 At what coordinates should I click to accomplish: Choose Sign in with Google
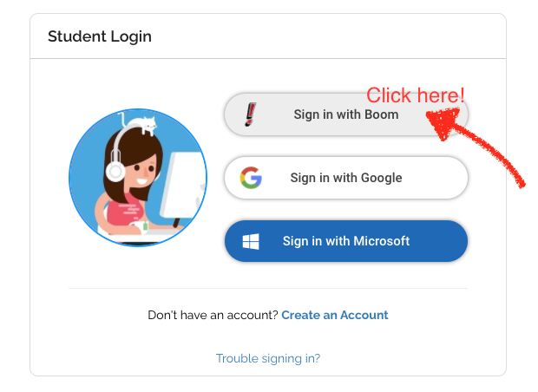click(346, 178)
